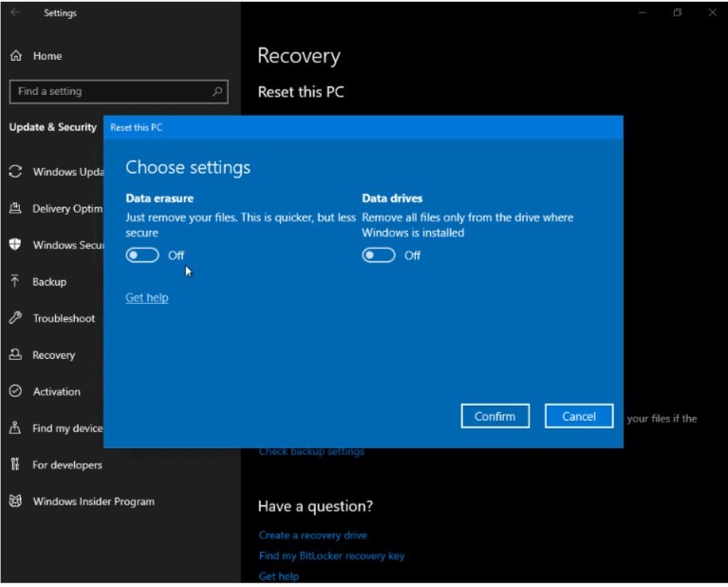
Task: Click the For developers icon
Action: point(15,464)
